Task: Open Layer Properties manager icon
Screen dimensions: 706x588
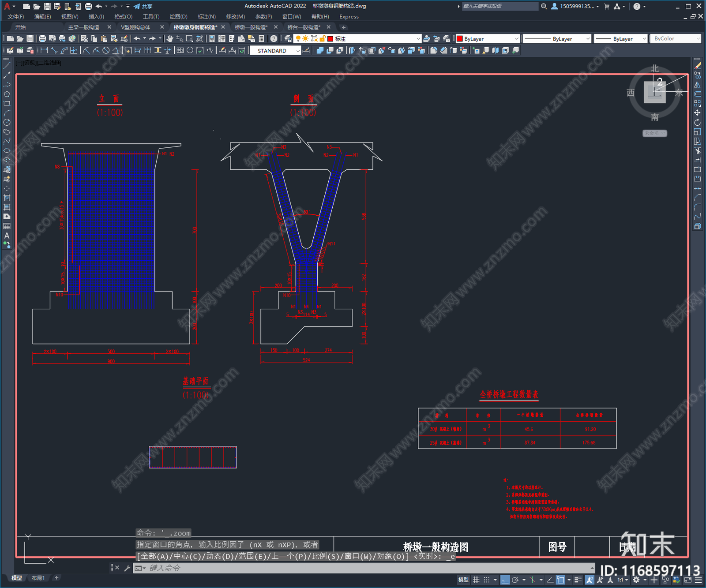Action: (x=288, y=39)
